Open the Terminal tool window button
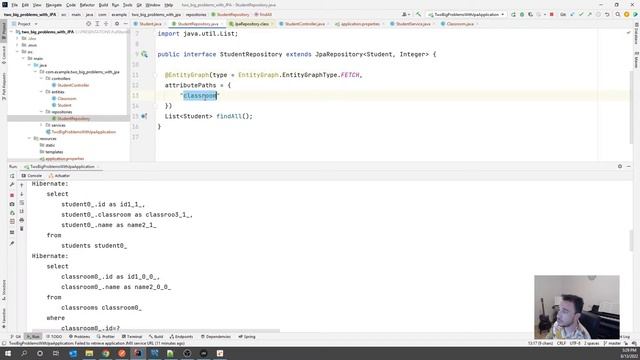Image resolution: width=640 pixels, height=360 pixels. (132, 337)
